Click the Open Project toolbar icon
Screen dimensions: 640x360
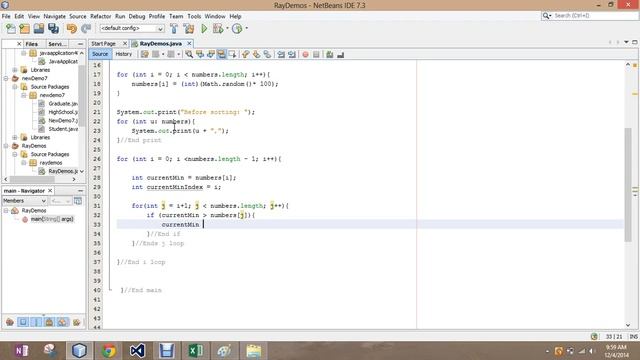[x=39, y=29]
